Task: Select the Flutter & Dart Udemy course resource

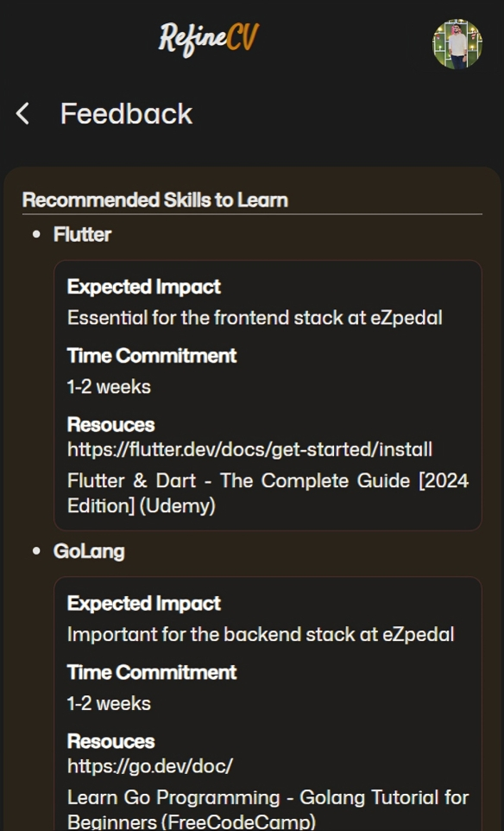Action: point(268,493)
